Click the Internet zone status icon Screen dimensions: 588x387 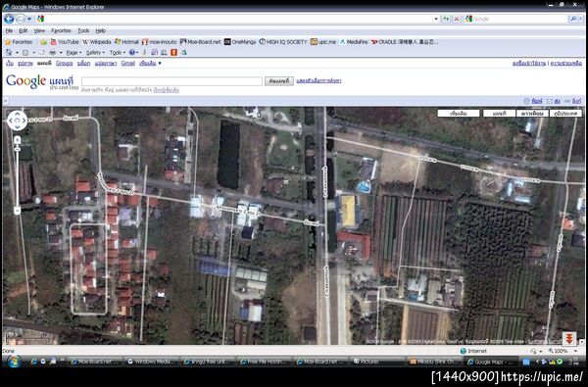coord(464,351)
